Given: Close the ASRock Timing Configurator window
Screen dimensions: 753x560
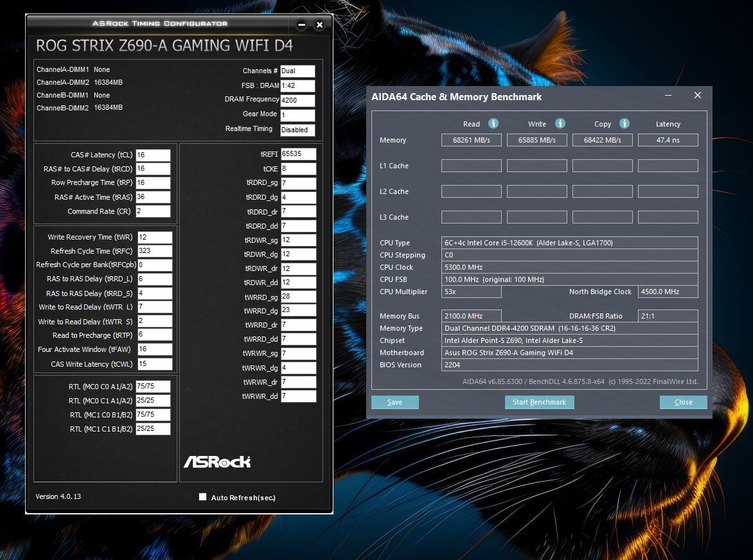Looking at the screenshot, I should (319, 24).
